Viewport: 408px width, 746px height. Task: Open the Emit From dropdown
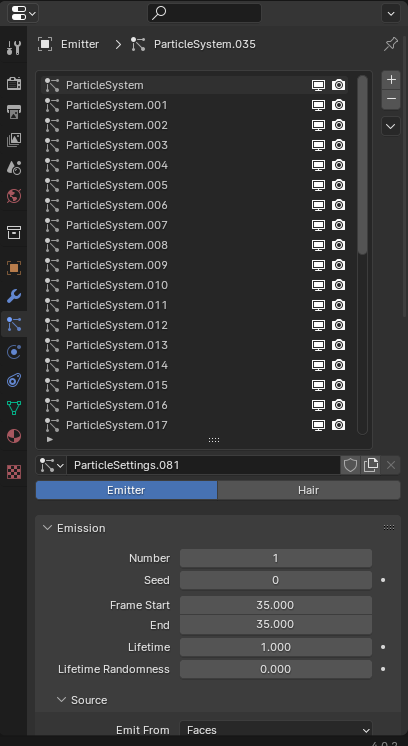(x=276, y=730)
